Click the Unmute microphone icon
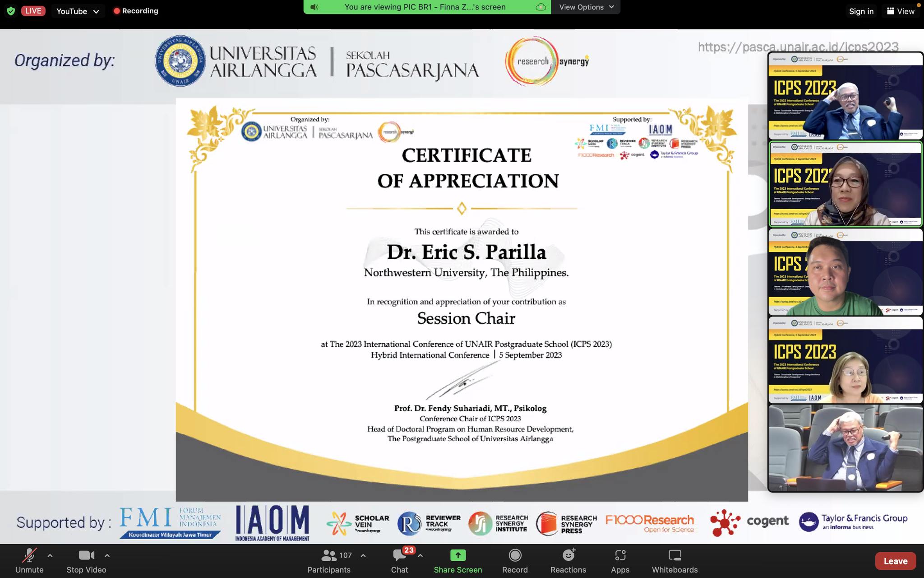924x578 pixels. (30, 555)
